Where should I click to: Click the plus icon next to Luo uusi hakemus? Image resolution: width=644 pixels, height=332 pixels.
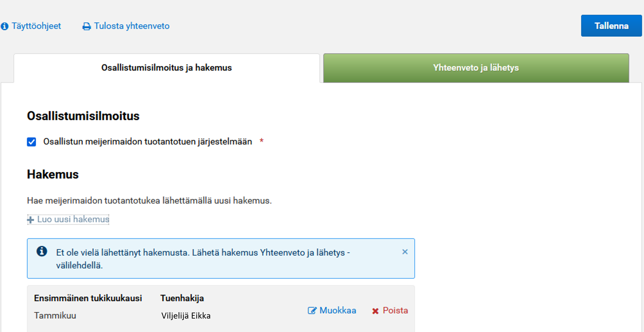point(30,219)
